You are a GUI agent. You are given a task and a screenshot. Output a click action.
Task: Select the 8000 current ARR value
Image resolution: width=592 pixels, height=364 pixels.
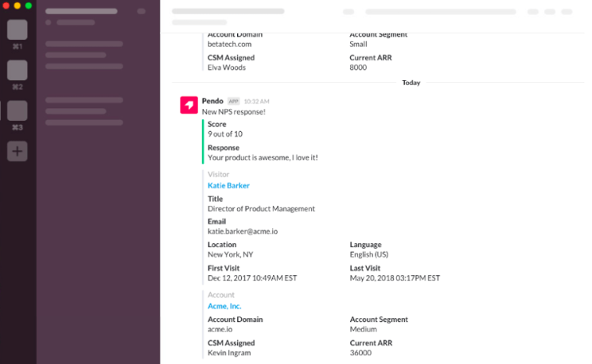358,68
